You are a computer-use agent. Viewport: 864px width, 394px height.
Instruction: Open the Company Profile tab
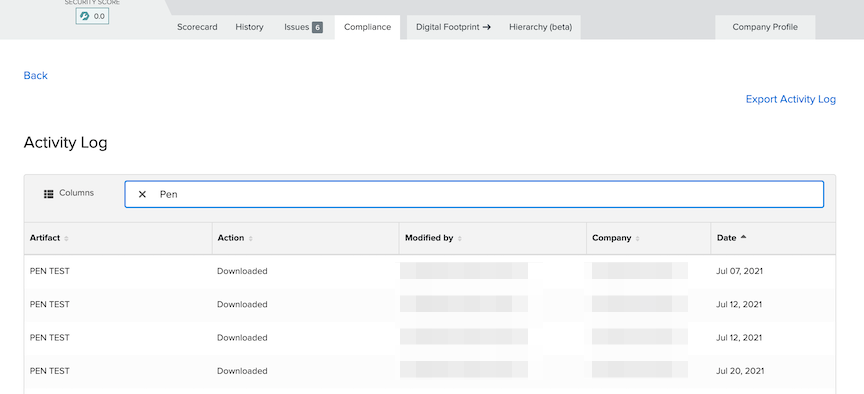click(x=765, y=27)
